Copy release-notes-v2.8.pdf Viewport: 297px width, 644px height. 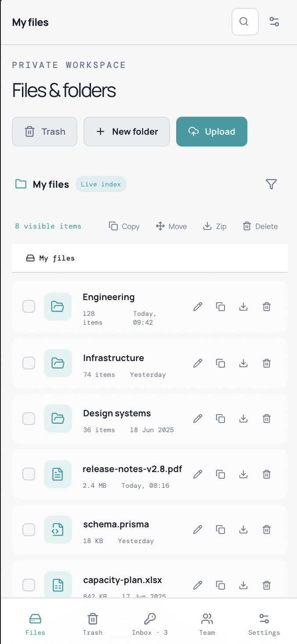pos(221,474)
